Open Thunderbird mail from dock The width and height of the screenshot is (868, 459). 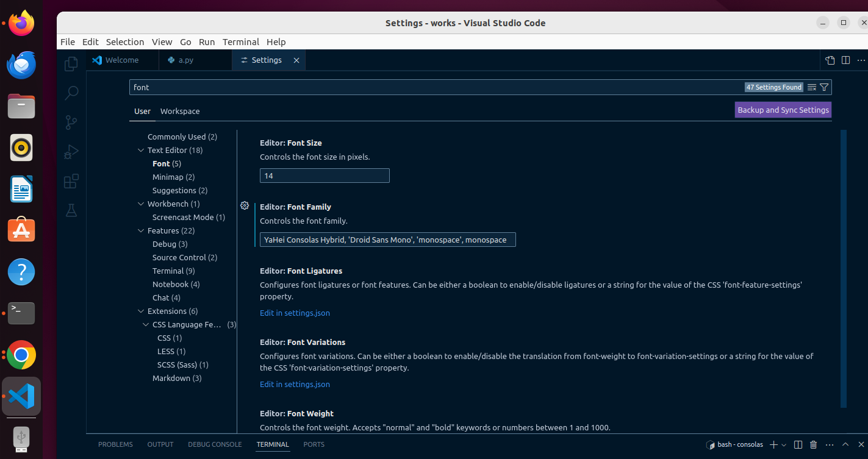(x=21, y=65)
